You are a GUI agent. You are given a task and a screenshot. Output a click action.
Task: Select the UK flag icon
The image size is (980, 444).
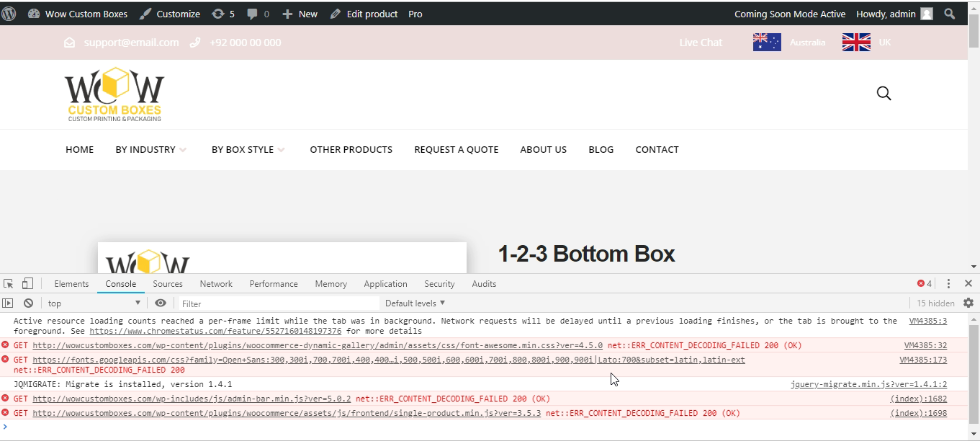(856, 43)
